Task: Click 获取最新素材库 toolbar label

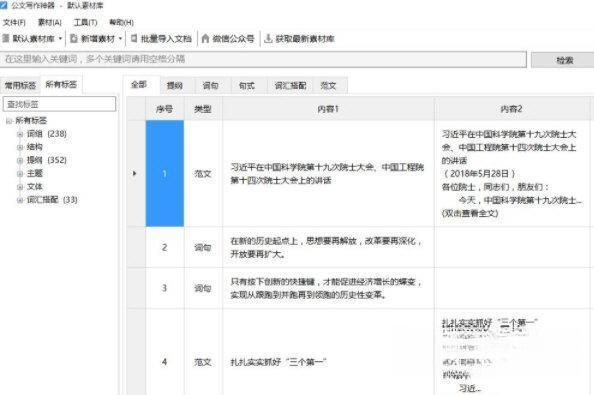Action: click(x=305, y=39)
